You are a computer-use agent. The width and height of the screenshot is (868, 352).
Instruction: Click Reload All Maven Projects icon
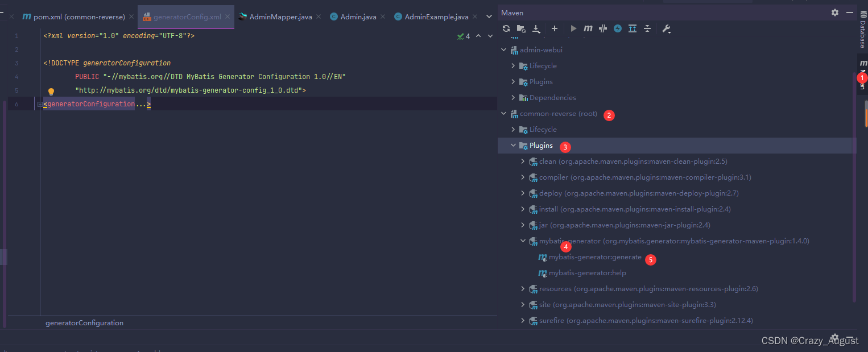click(x=506, y=28)
